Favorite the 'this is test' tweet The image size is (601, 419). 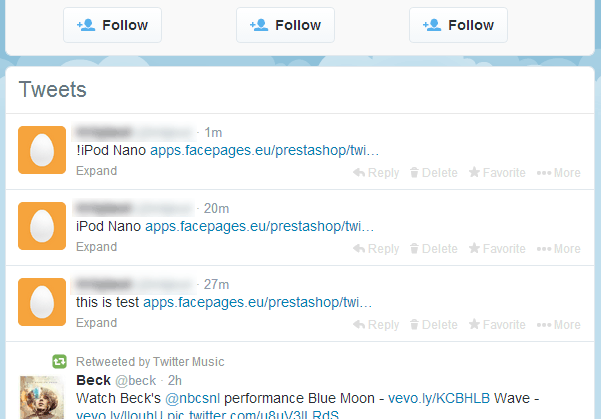[496, 325]
